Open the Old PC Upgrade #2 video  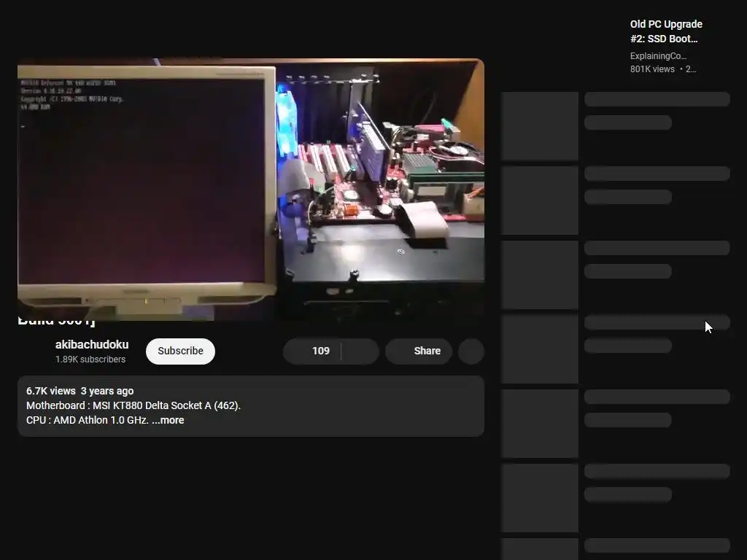coord(666,31)
